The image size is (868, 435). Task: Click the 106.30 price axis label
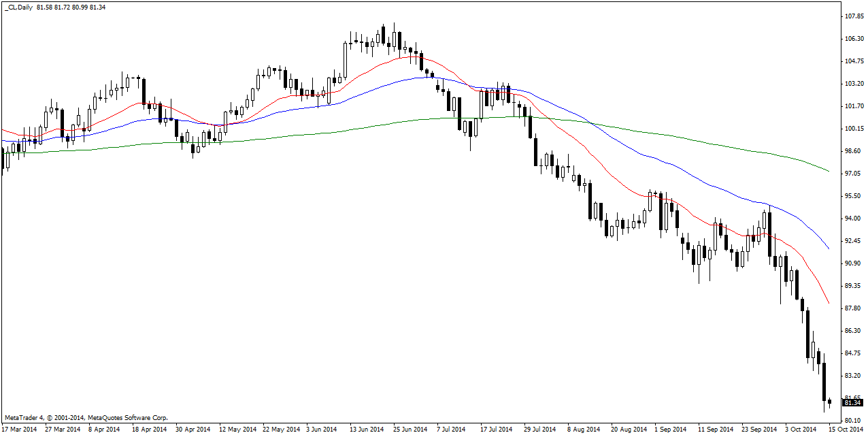[853, 38]
